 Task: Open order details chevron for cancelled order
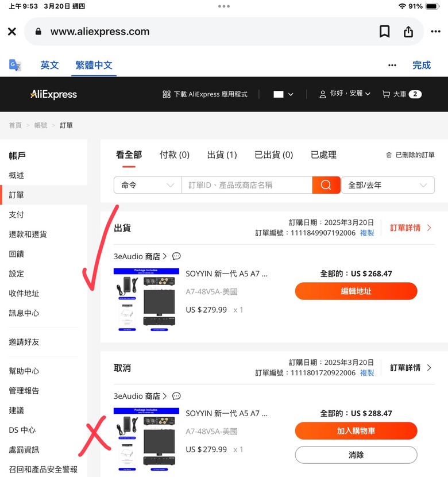coord(429,368)
